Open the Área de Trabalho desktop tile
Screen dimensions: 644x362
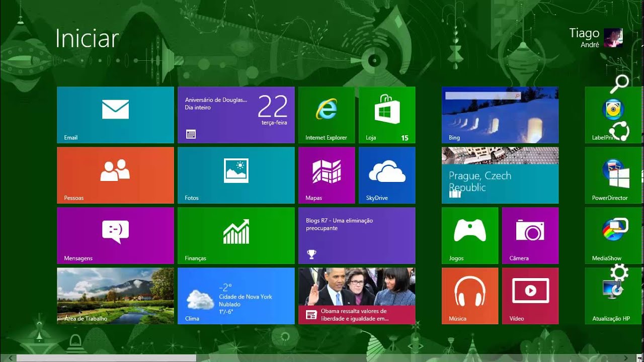(x=115, y=296)
